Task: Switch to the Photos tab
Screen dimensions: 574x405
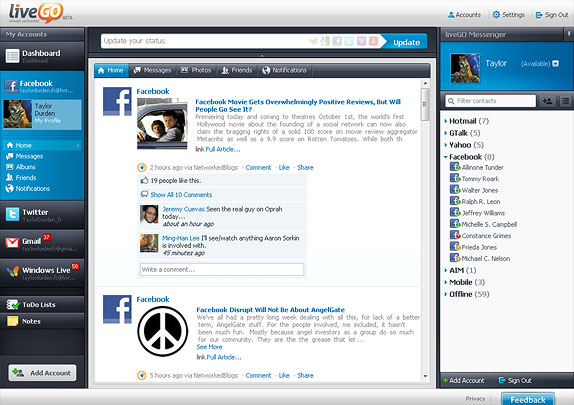Action: pyautogui.click(x=196, y=70)
